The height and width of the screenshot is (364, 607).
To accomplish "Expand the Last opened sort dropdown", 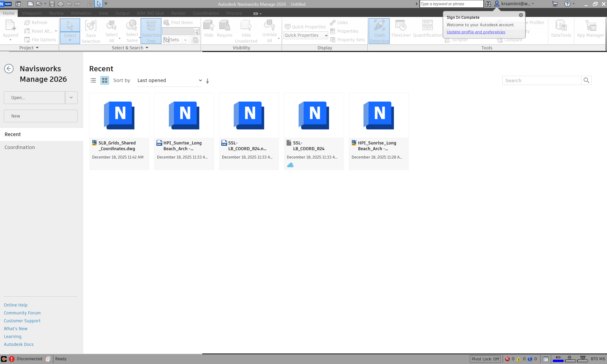I will pyautogui.click(x=169, y=81).
